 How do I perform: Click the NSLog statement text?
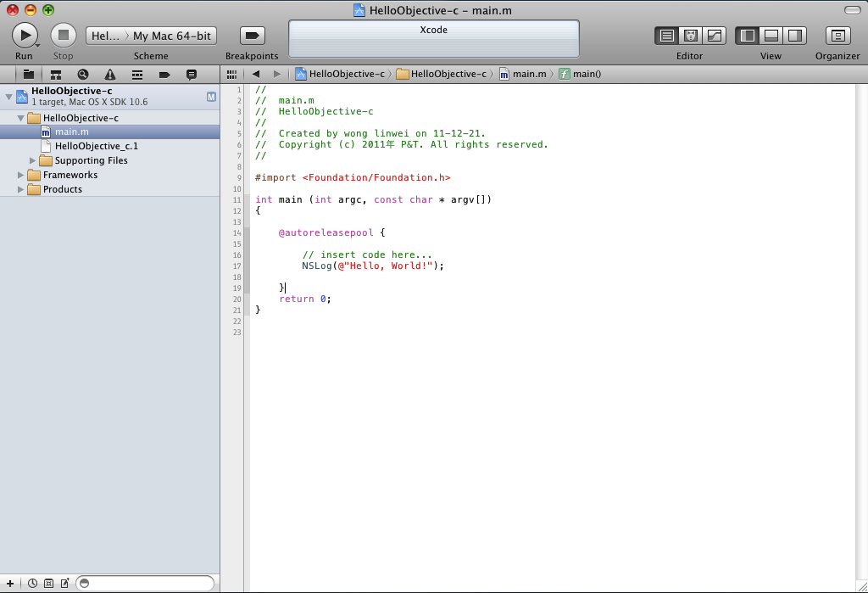pyautogui.click(x=373, y=266)
